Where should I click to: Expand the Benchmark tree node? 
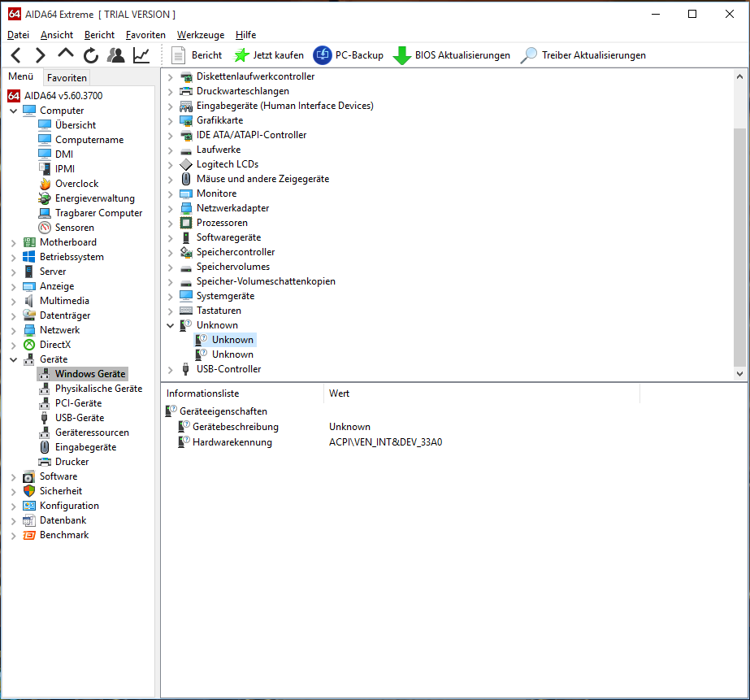click(13, 536)
